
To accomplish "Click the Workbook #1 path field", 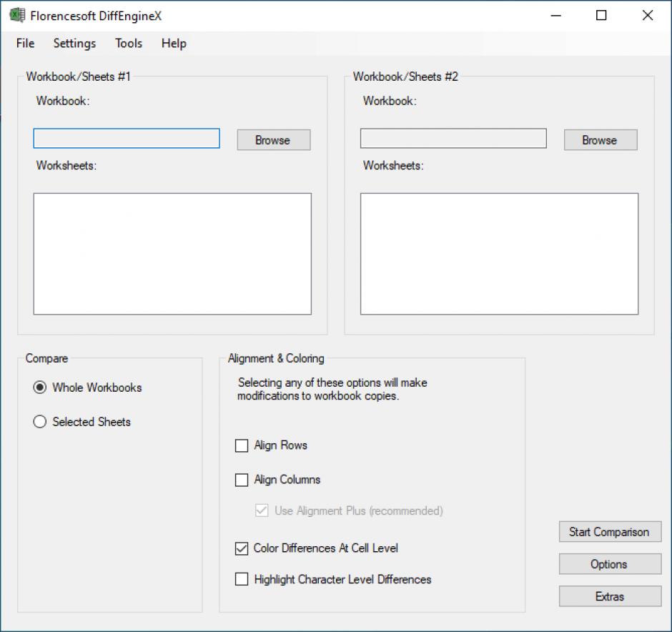I will 127,139.
